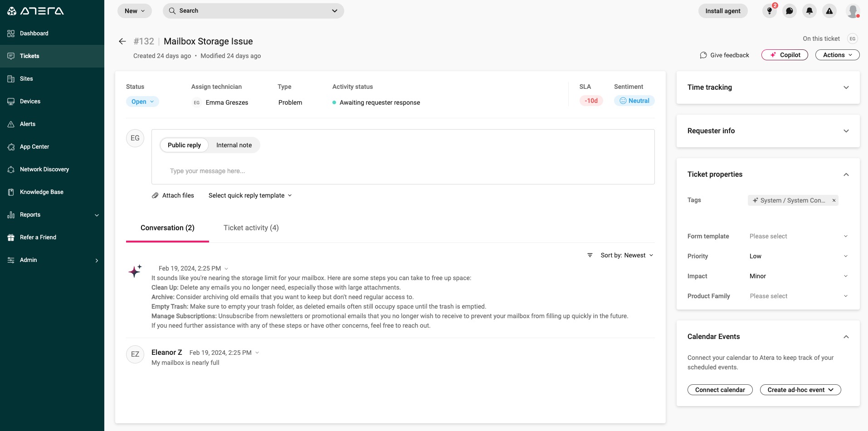Click the lightbulb icon with red badge

point(769,11)
